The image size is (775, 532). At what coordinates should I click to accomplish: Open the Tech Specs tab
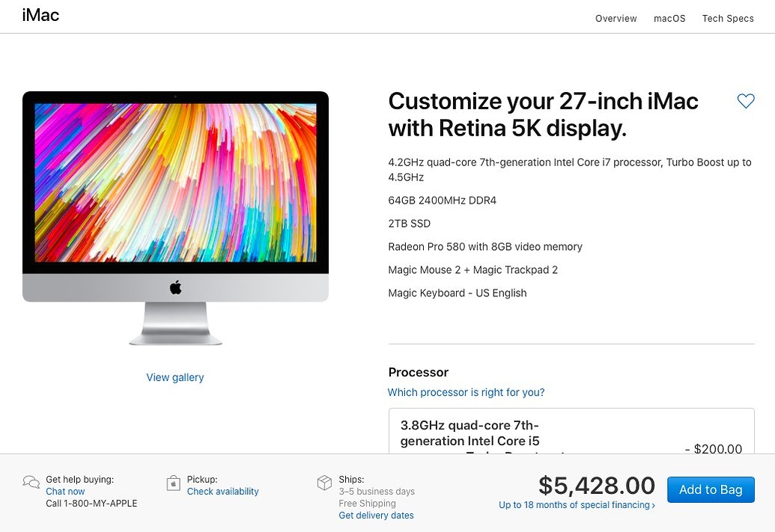tap(728, 18)
